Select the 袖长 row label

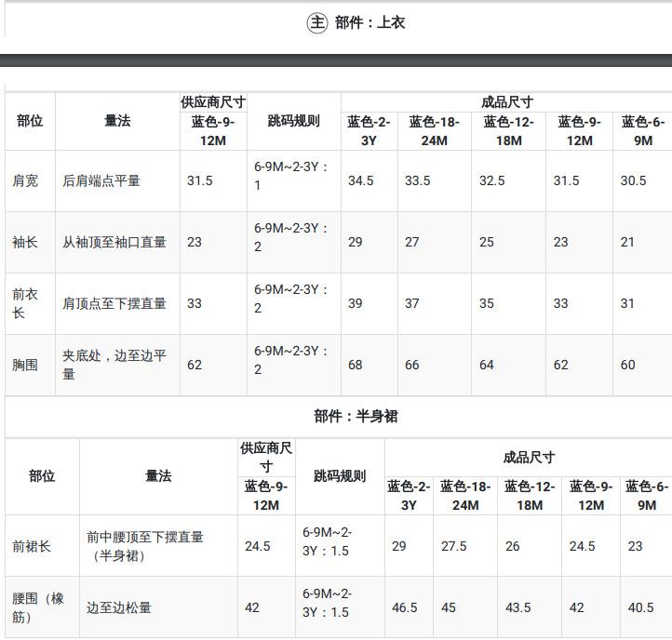26,242
